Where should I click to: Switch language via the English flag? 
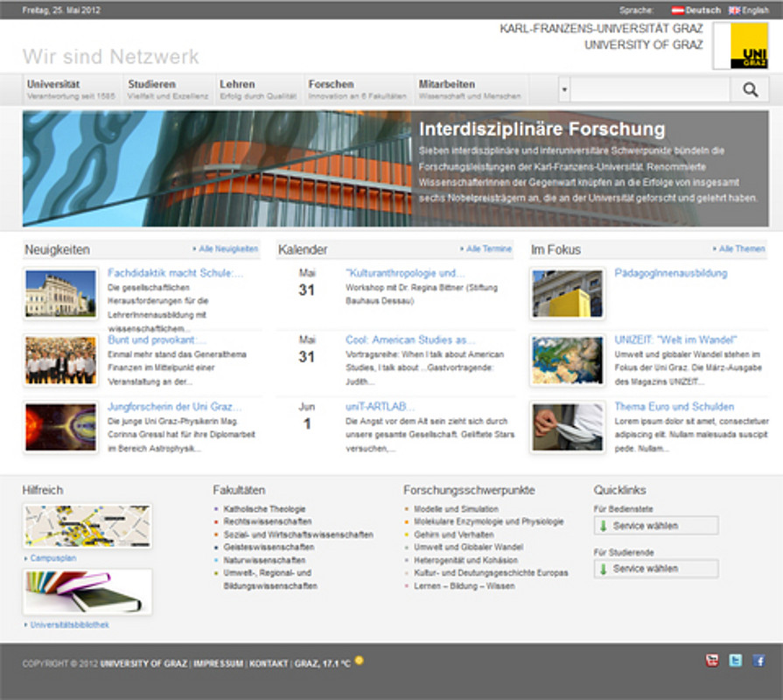coord(733,10)
